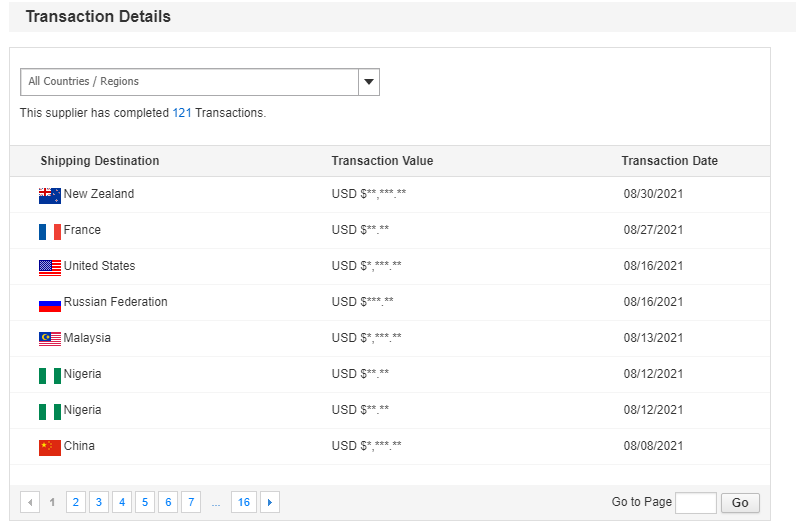Click the France flag icon
This screenshot has width=796, height=532.
click(x=50, y=231)
